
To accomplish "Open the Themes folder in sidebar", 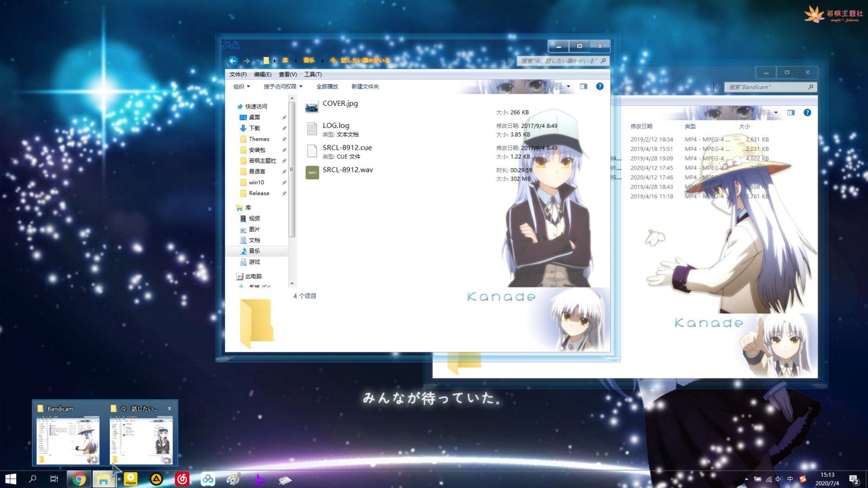I will click(259, 139).
